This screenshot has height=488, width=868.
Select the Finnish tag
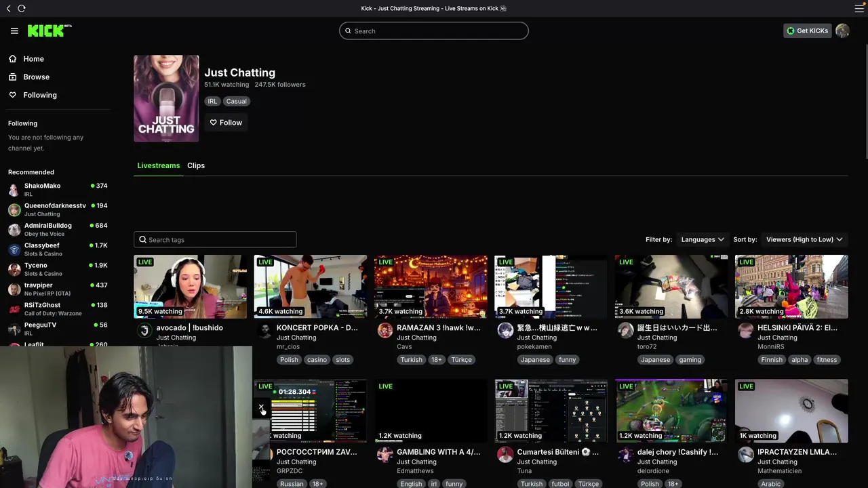[772, 360]
